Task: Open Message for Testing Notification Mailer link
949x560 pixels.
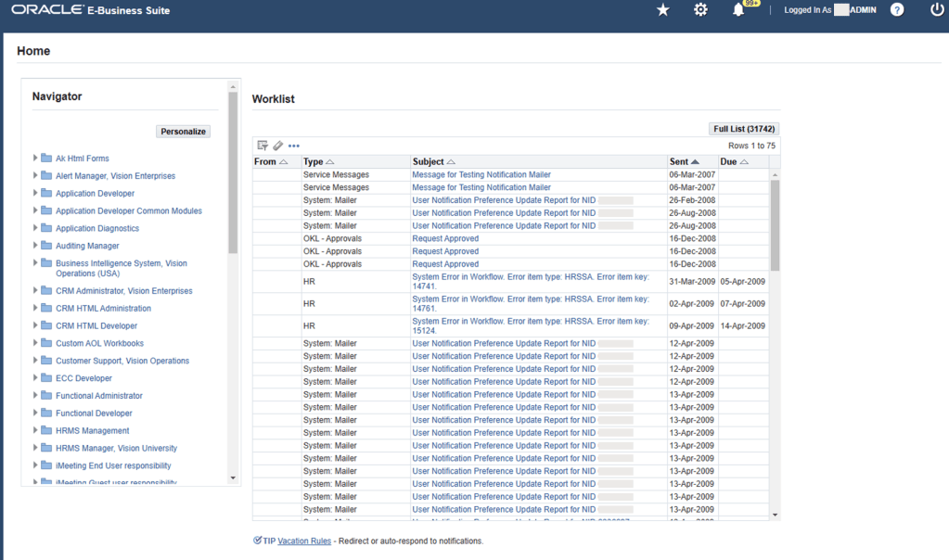Action: (x=481, y=174)
